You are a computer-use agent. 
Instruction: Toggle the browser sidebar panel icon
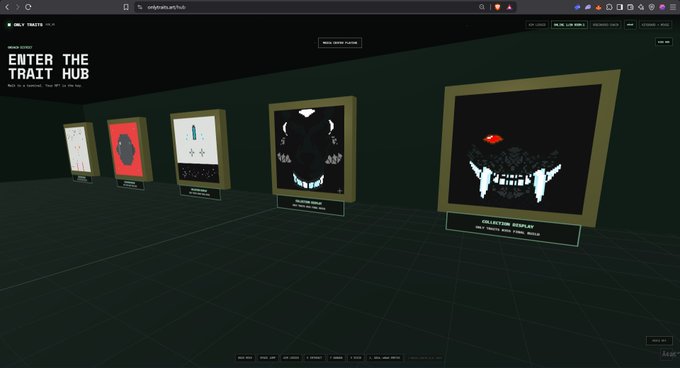point(620,7)
